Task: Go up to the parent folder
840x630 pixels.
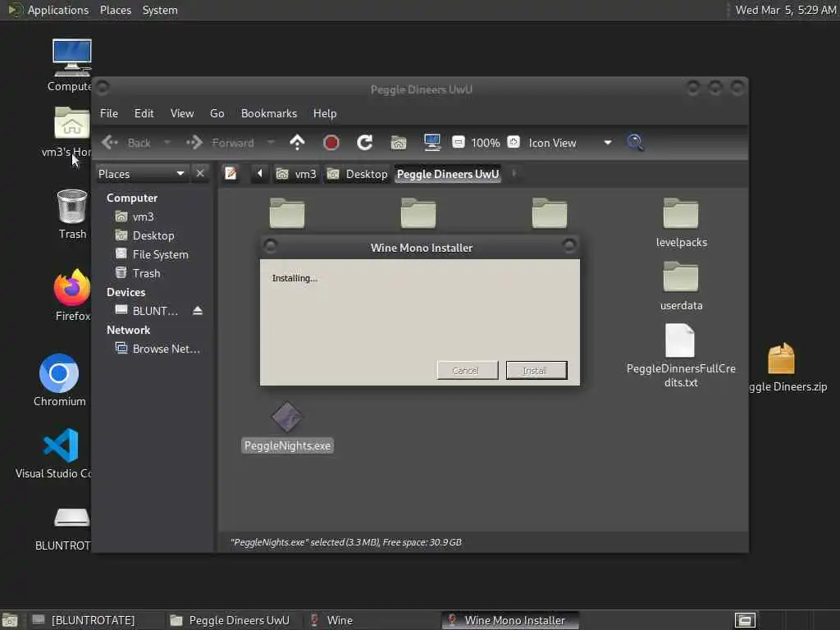Action: (x=297, y=143)
